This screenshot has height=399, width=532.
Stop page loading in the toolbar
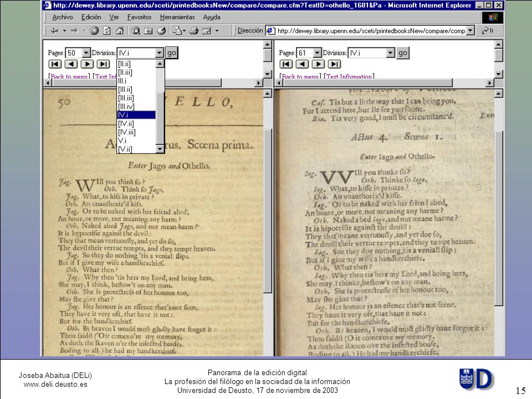point(94,31)
